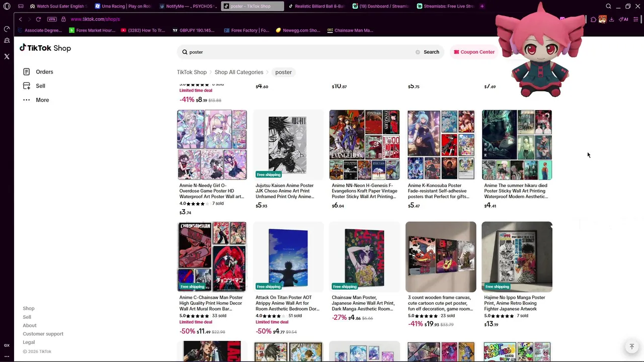Switch to Uma Racing Roblox tab
Screen dimensions: 644x362
[123, 6]
